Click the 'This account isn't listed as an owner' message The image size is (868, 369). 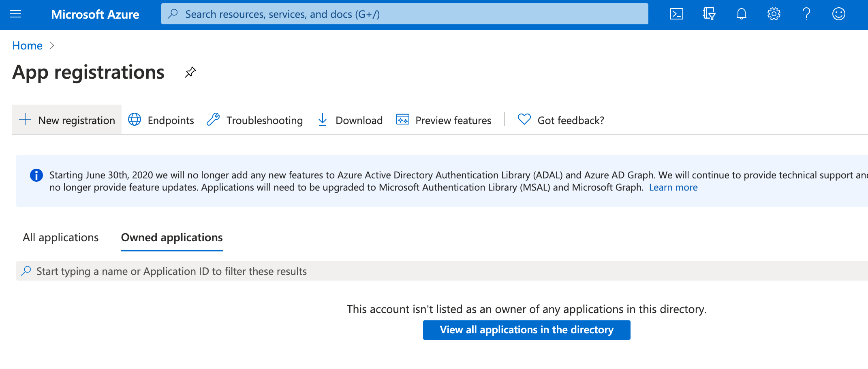point(526,309)
